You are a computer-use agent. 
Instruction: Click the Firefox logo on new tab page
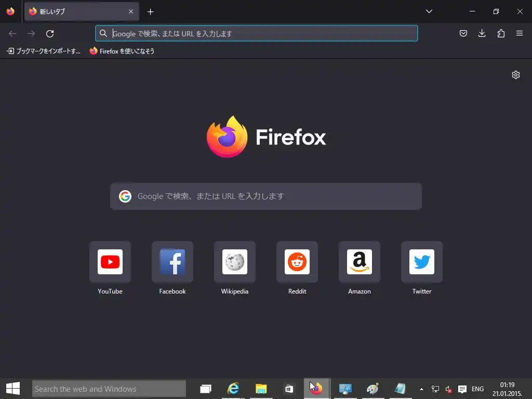266,137
